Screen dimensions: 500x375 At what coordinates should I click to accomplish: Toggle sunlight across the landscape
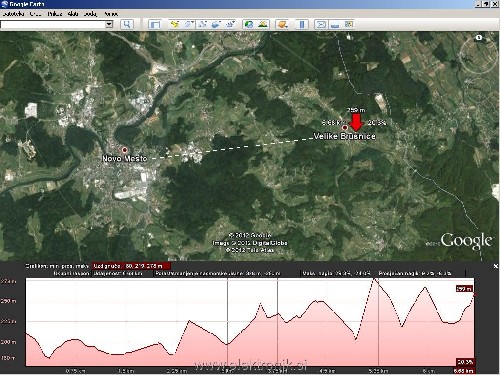[263, 24]
